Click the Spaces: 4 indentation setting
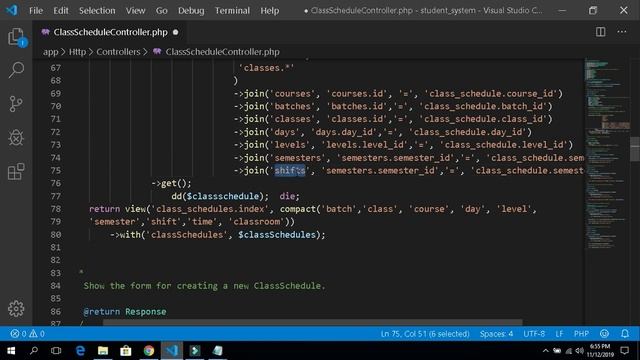Screen dimensions: 640x360 coord(496,334)
